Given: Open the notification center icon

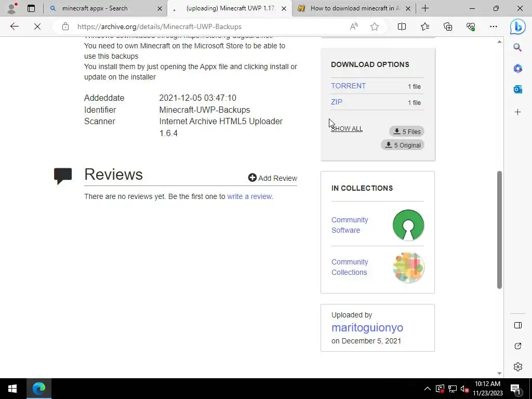Looking at the screenshot, I should pyautogui.click(x=515, y=389).
